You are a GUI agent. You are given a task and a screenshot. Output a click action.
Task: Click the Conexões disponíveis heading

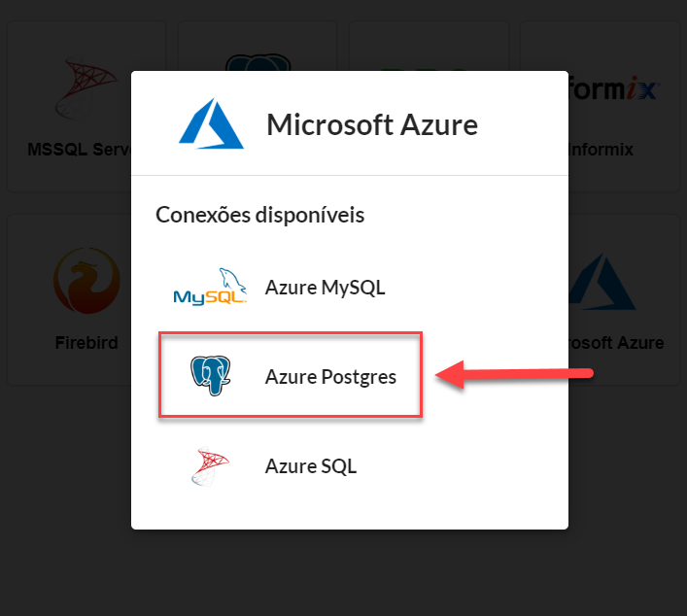click(x=259, y=215)
